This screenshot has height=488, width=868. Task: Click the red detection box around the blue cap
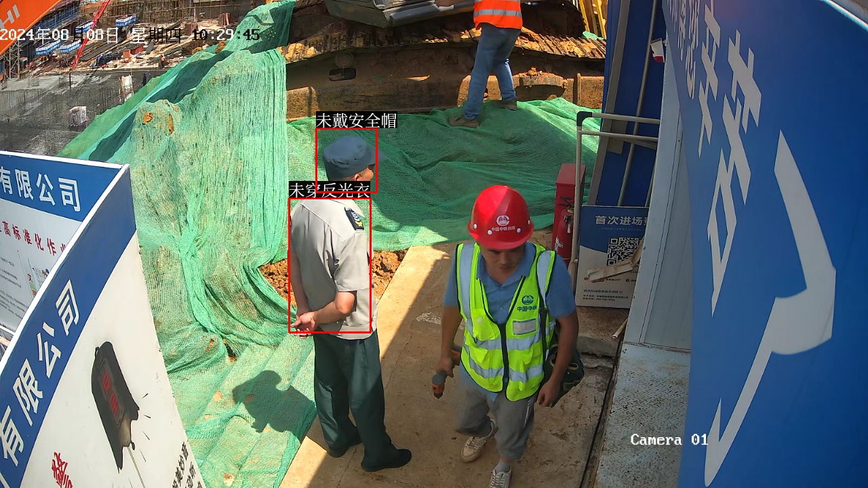pos(347,160)
